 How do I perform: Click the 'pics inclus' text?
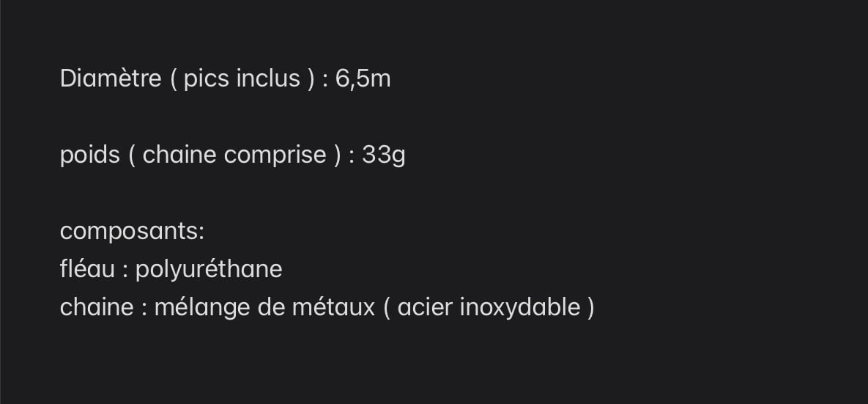point(242,78)
